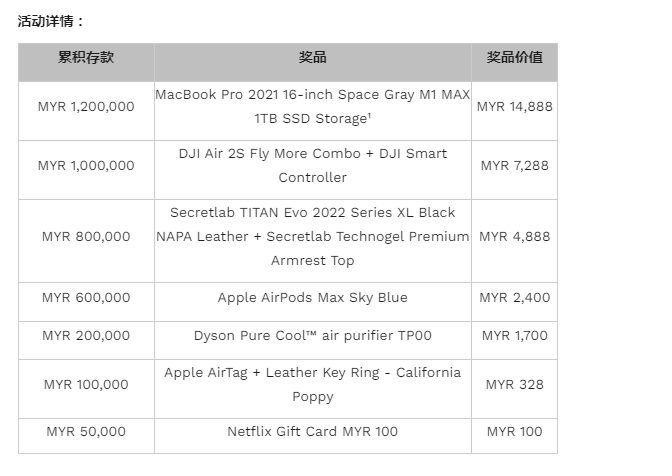This screenshot has height=476, width=672.
Task: Click the 奖品价值 column header
Action: (514, 58)
